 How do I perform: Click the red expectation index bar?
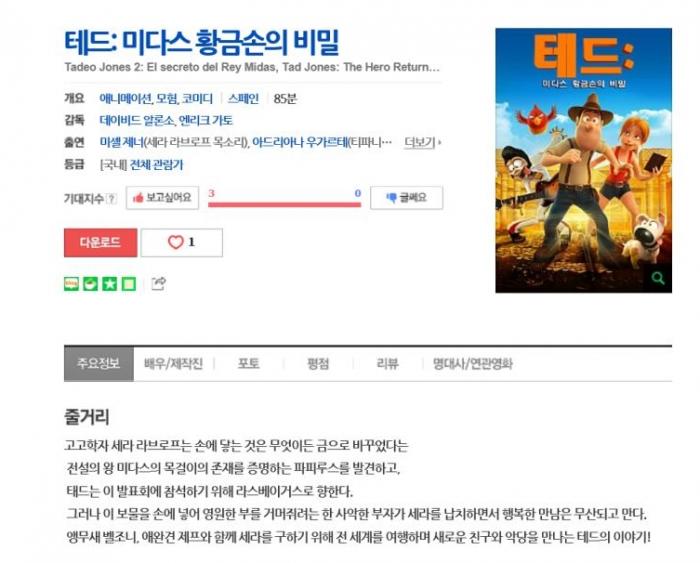pos(284,204)
